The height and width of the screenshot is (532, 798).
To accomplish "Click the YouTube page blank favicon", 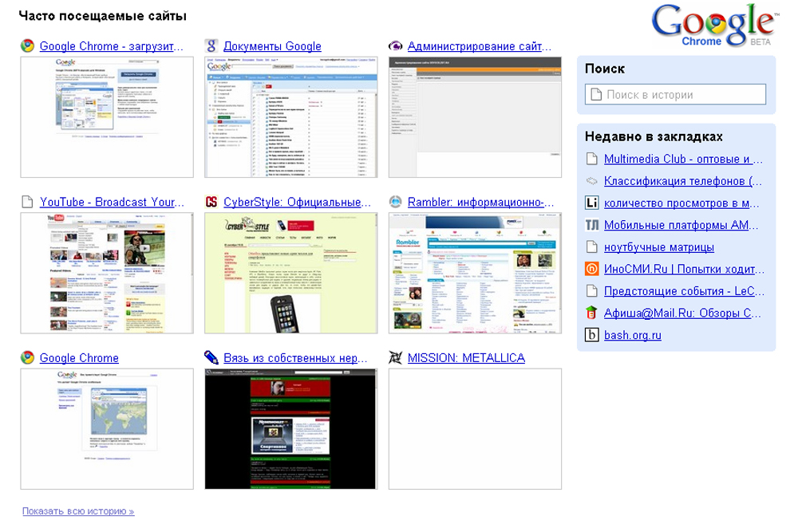I will (x=27, y=202).
